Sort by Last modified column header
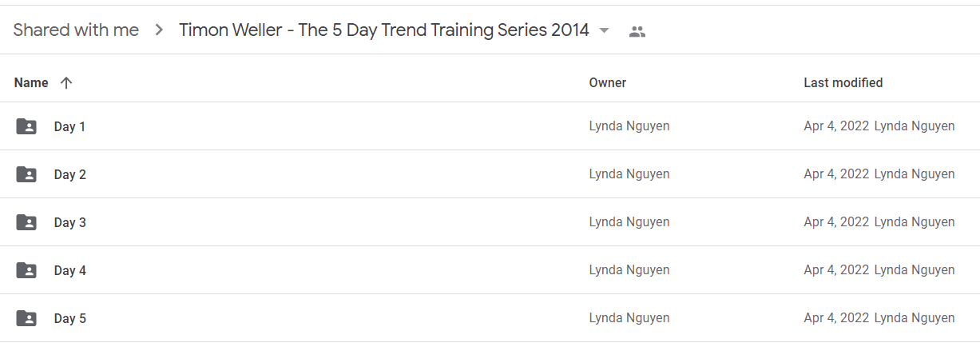The image size is (980, 343). coord(843,82)
